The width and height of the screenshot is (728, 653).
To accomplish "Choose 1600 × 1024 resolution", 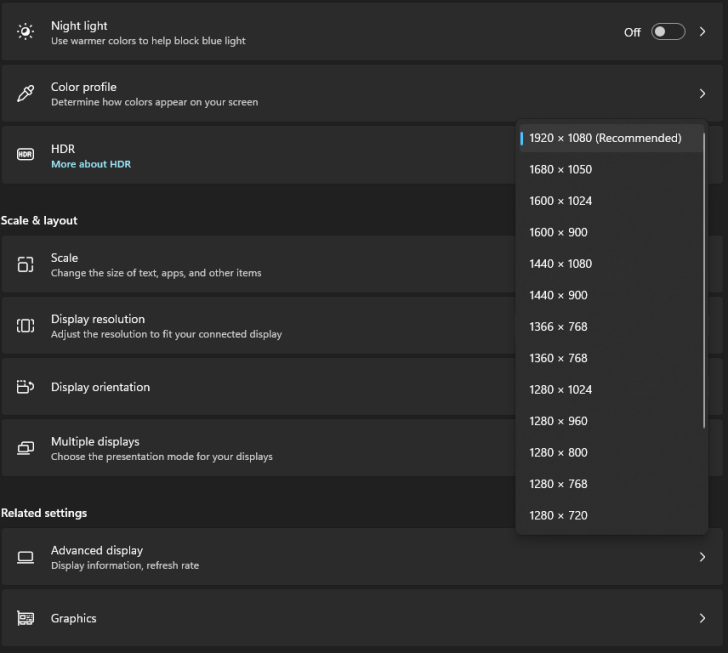I will coord(611,201).
